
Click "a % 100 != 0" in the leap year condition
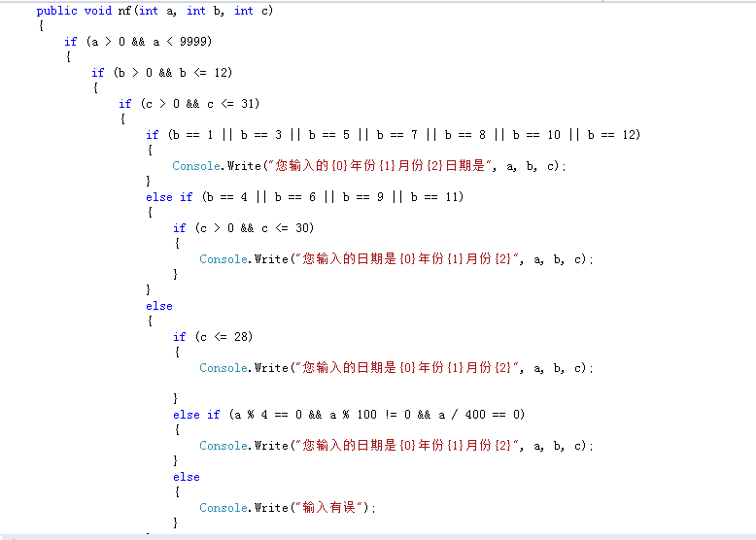[370, 415]
